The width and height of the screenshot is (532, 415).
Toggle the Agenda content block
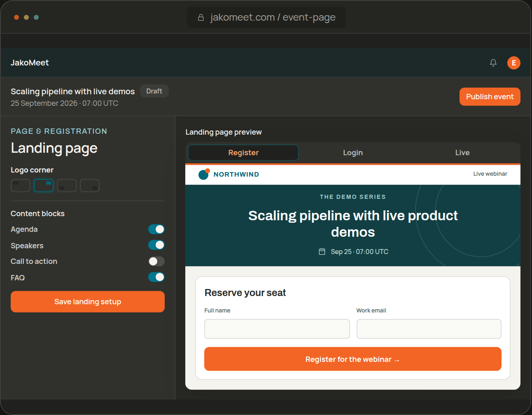(x=156, y=229)
